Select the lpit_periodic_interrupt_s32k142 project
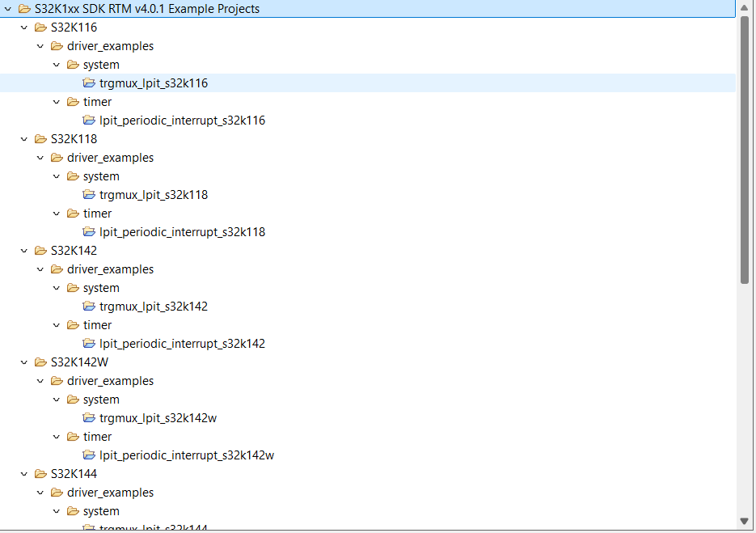The width and height of the screenshot is (756, 533). pos(182,343)
